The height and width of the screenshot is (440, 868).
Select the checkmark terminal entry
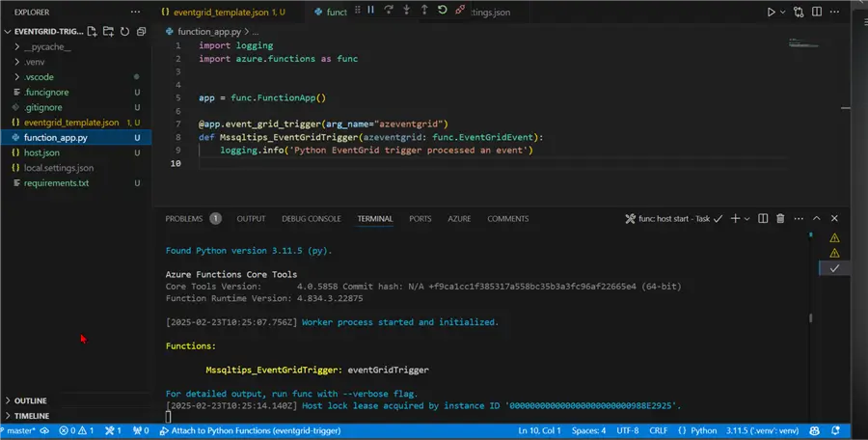(x=834, y=267)
